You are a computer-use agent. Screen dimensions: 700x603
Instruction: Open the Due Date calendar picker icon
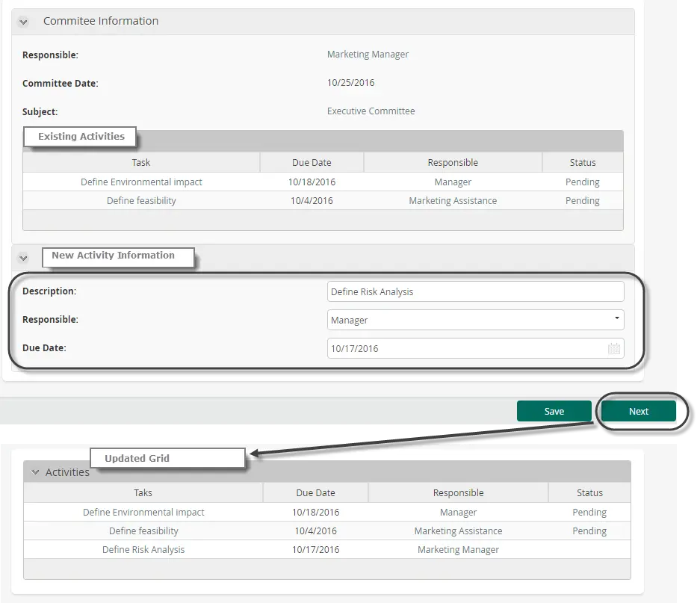click(x=614, y=348)
